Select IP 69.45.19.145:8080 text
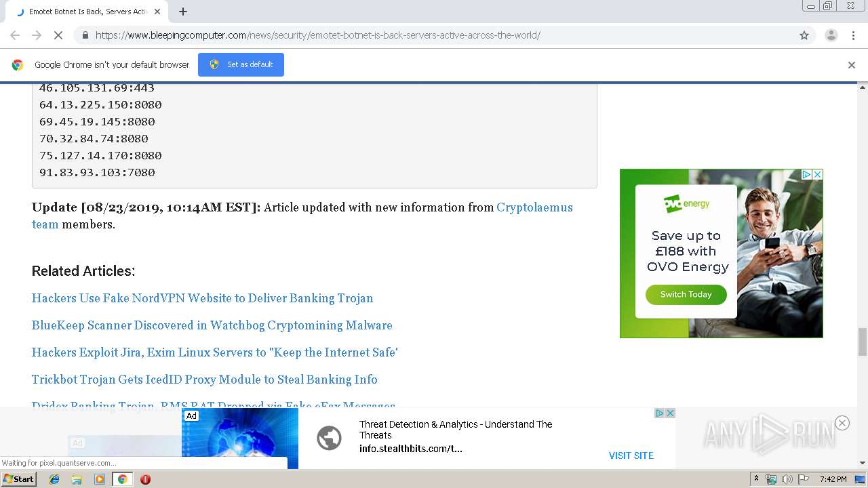Image resolution: width=868 pixels, height=488 pixels. tap(97, 121)
